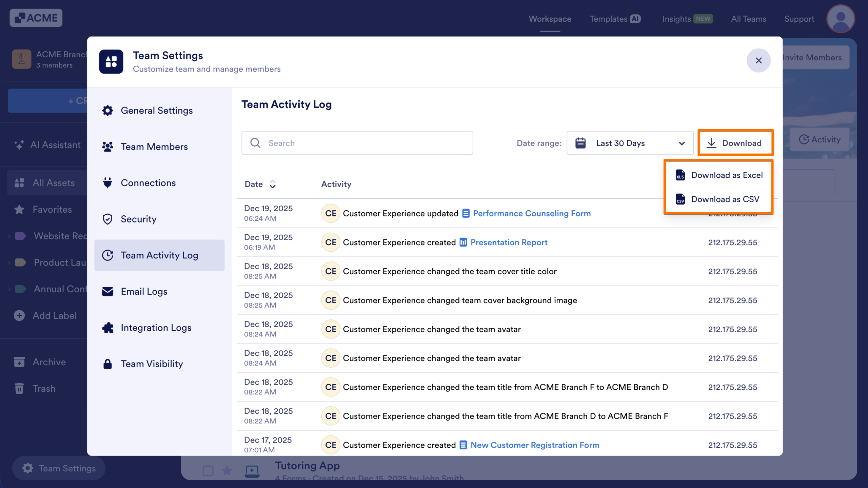Open the Security settings section

[138, 219]
